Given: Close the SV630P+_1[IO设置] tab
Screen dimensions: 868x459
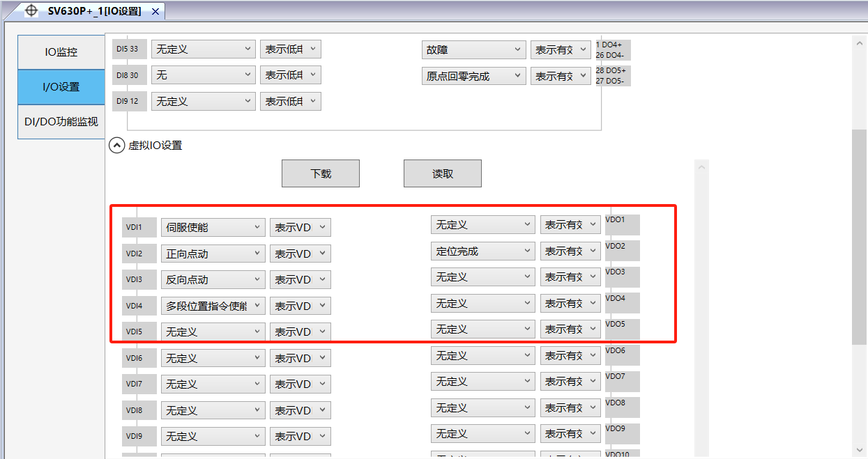Looking at the screenshot, I should click(x=155, y=12).
